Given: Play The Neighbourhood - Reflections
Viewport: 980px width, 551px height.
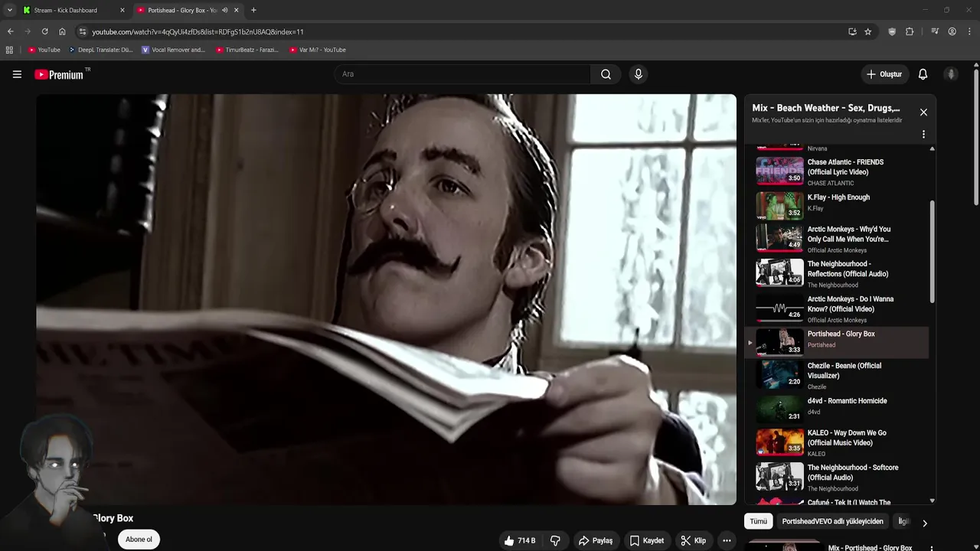Looking at the screenshot, I should tap(837, 273).
